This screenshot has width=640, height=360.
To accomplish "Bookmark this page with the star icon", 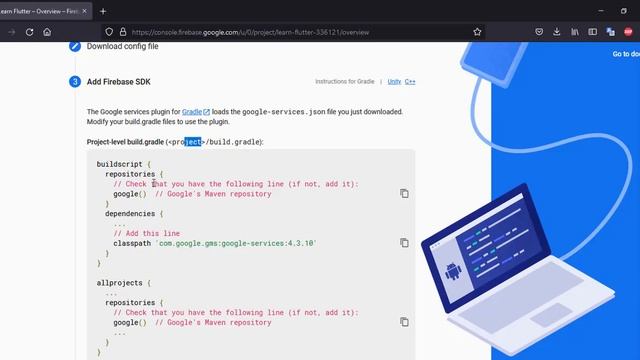I will click(x=477, y=32).
